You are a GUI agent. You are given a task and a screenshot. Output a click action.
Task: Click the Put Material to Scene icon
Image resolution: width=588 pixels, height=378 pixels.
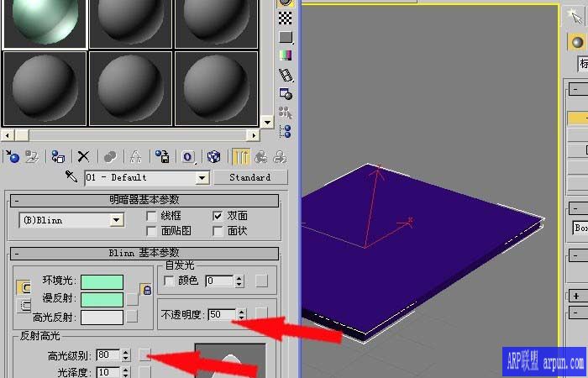(x=32, y=156)
